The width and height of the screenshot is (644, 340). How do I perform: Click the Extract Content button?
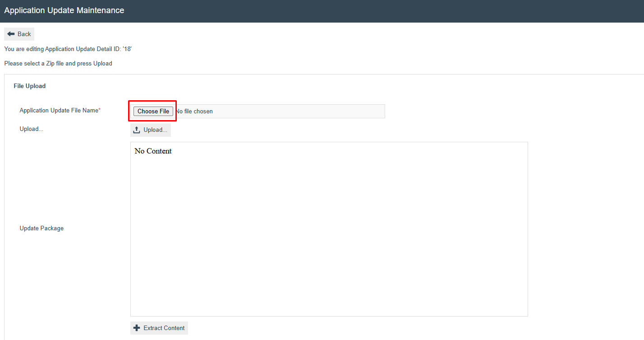(x=159, y=328)
